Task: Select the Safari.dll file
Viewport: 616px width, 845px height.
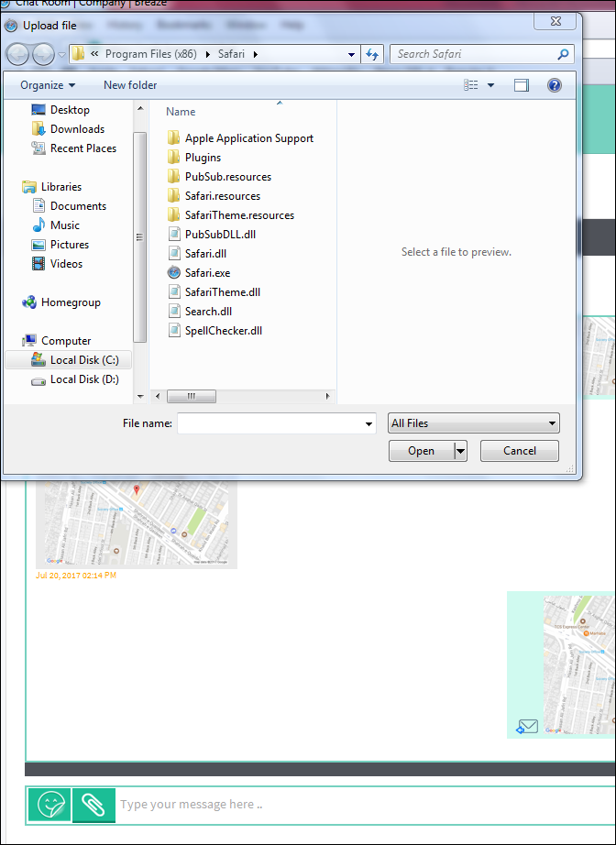Action: pos(197,254)
